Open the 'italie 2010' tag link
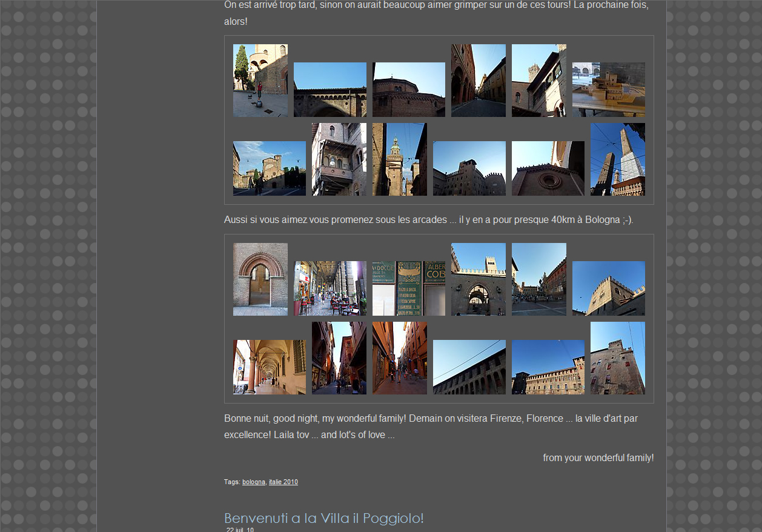 coord(283,482)
